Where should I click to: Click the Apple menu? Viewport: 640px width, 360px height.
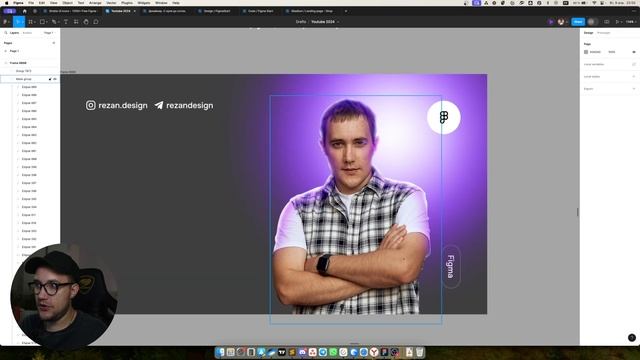6,3
